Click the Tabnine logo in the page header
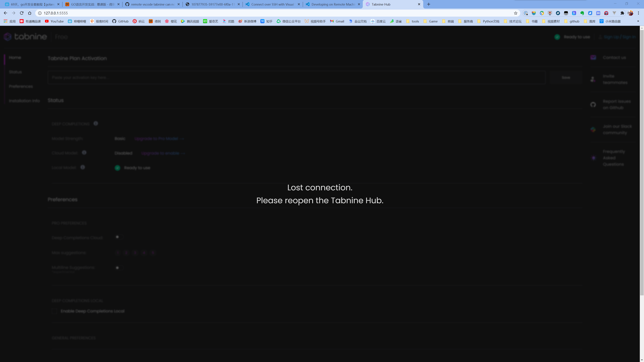Screen dimensions: 644x362 (25, 37)
